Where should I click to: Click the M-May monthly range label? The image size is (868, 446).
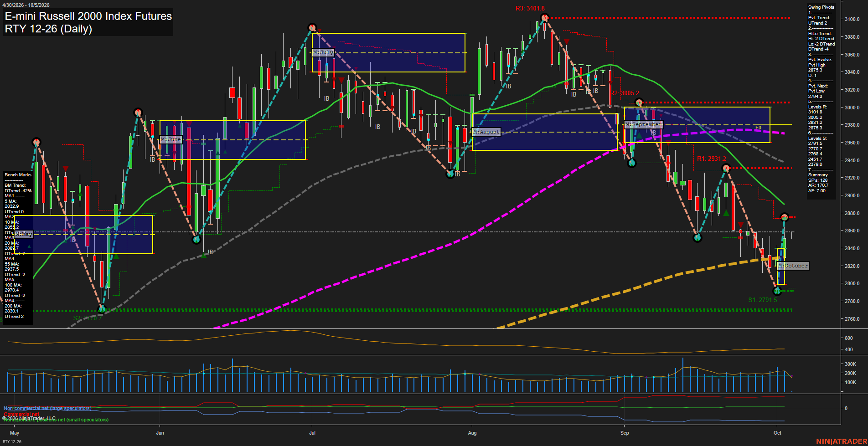(24, 234)
